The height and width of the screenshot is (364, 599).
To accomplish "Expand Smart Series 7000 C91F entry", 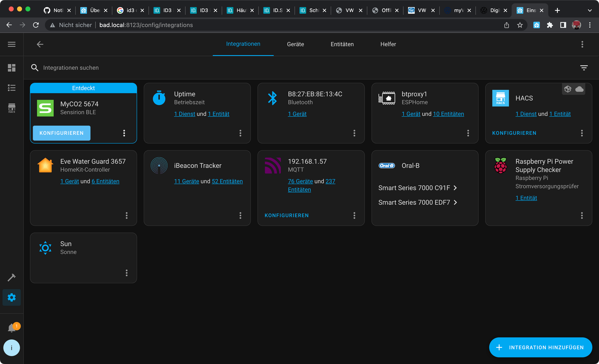I will click(x=418, y=188).
